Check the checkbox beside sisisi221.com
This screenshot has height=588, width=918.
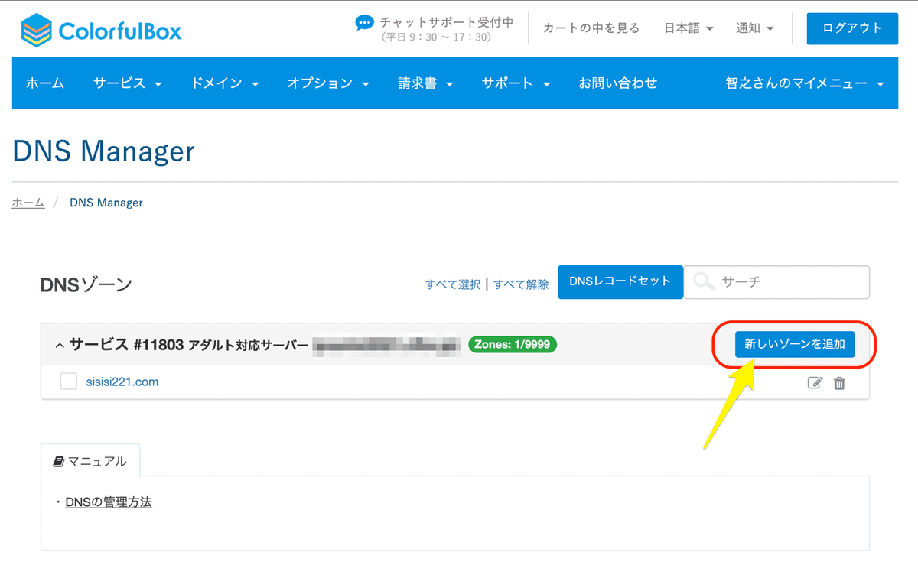tap(68, 381)
